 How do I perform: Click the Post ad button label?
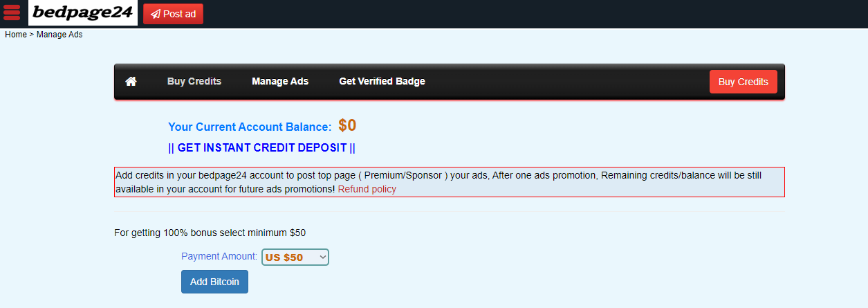point(179,14)
